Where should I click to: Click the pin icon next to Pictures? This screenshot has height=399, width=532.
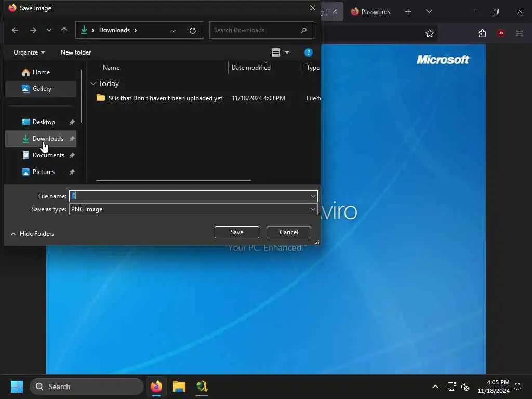pyautogui.click(x=72, y=172)
